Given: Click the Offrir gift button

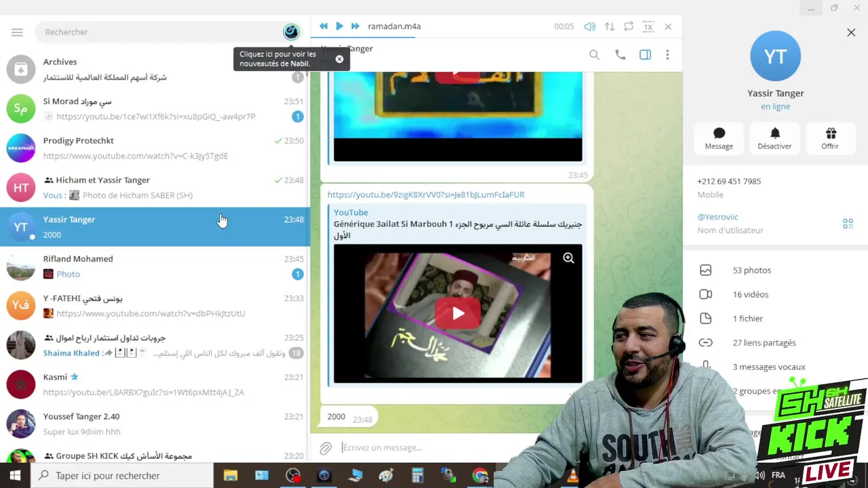Looking at the screenshot, I should (x=830, y=138).
